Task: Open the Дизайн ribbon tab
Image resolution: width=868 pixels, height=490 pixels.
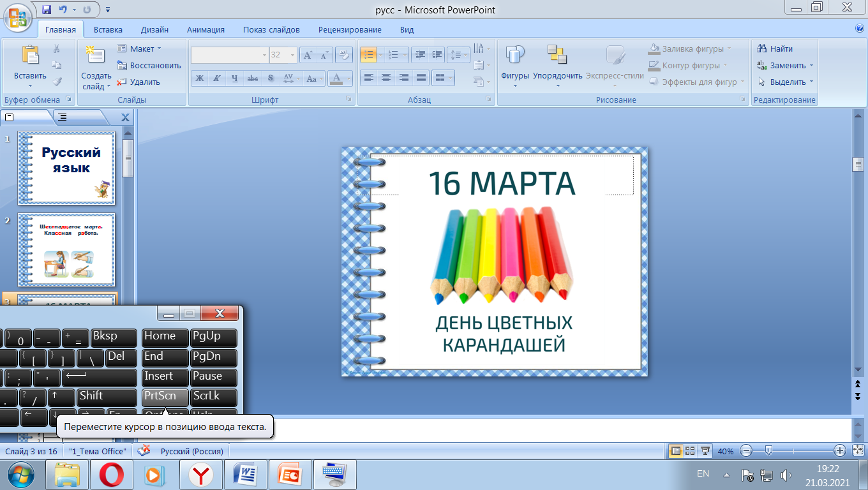Action: (x=154, y=29)
